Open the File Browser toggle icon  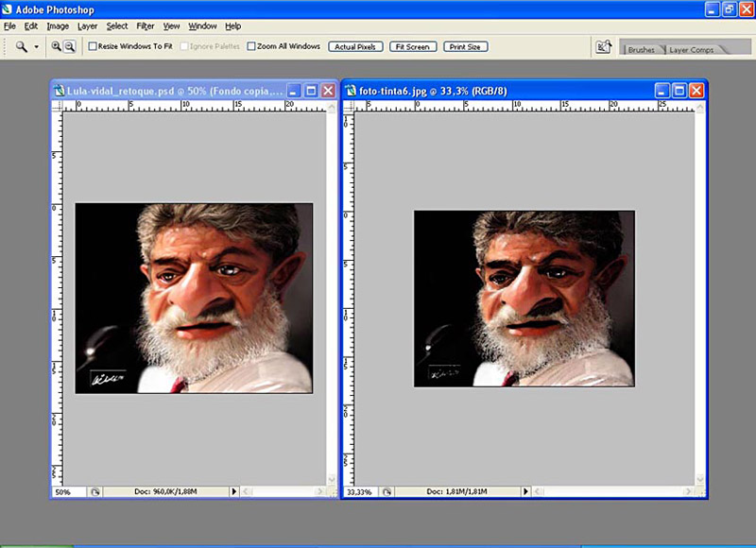coord(604,46)
